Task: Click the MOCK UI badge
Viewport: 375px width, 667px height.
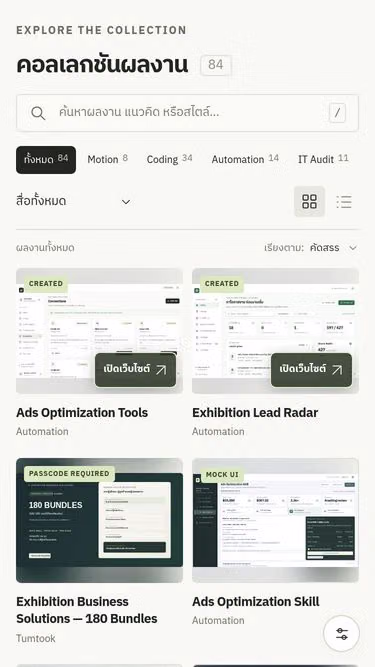Action: click(222, 475)
